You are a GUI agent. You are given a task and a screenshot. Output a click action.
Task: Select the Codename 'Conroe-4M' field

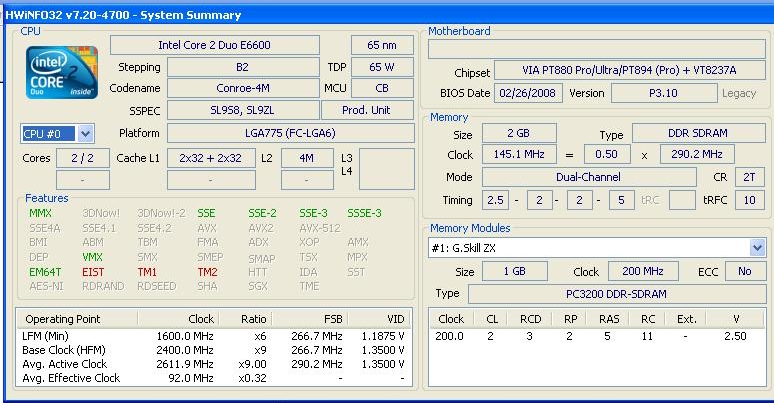[243, 88]
